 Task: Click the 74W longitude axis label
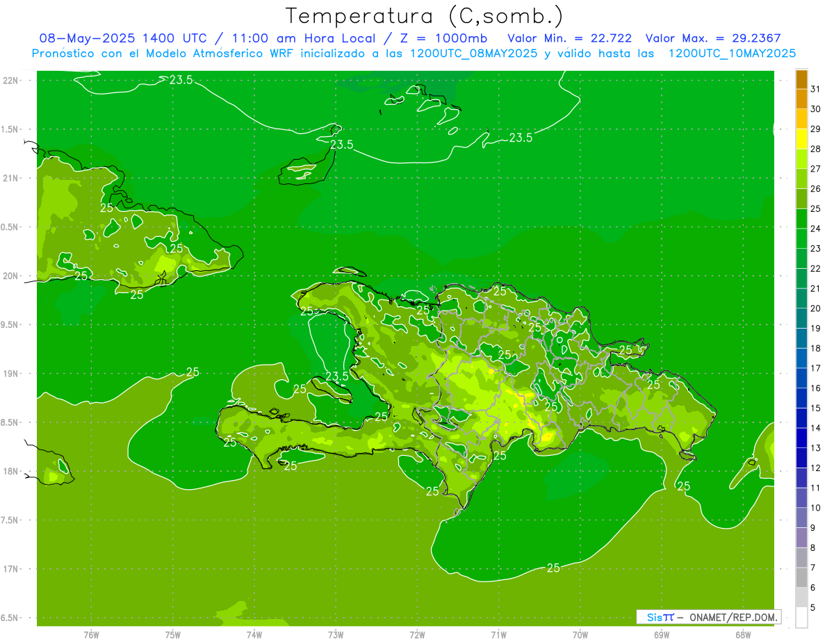(x=254, y=634)
